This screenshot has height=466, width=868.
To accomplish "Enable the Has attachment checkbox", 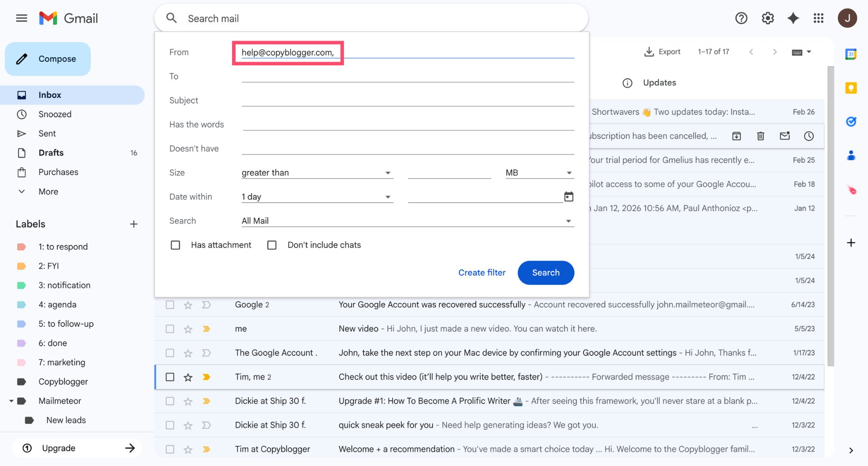I will click(x=175, y=245).
